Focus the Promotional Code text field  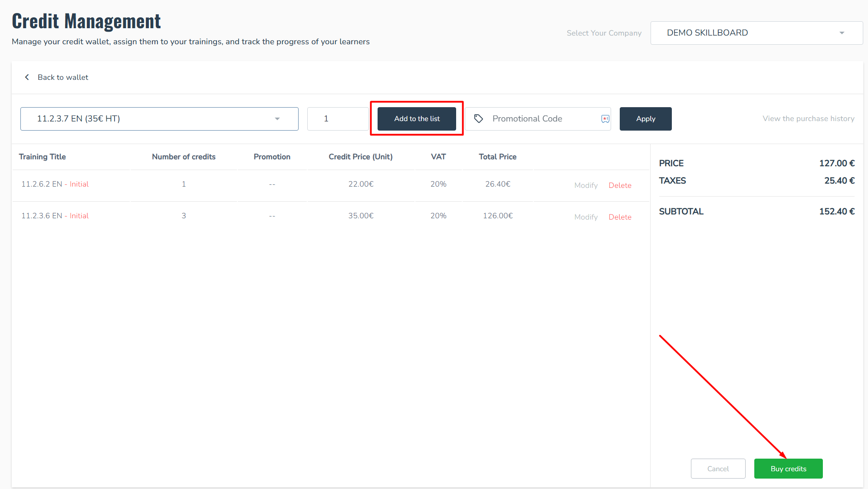click(x=542, y=119)
